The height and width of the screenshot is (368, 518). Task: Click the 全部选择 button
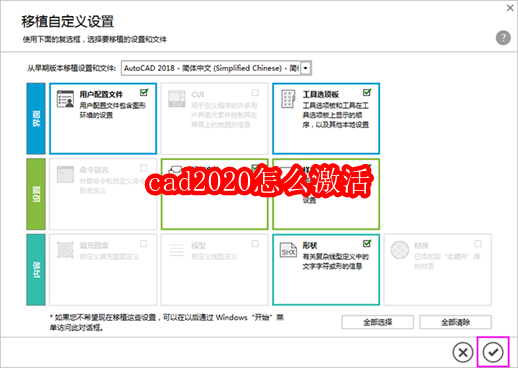pyautogui.click(x=377, y=322)
